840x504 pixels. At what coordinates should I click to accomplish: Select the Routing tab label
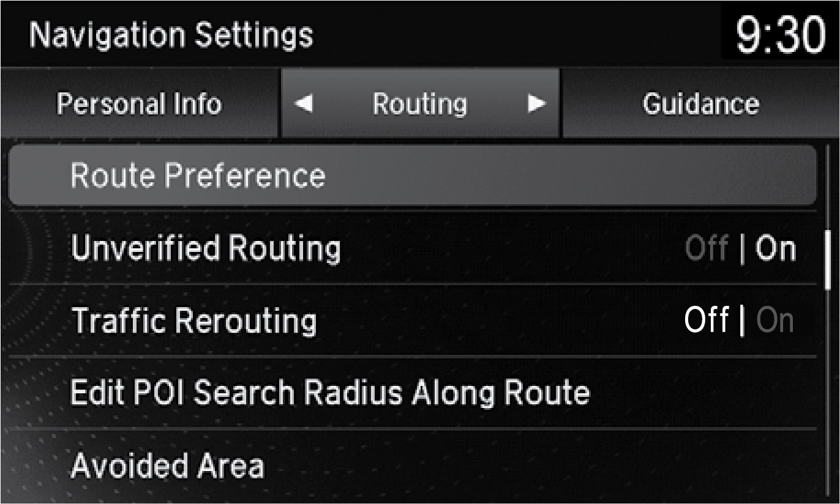click(x=419, y=104)
